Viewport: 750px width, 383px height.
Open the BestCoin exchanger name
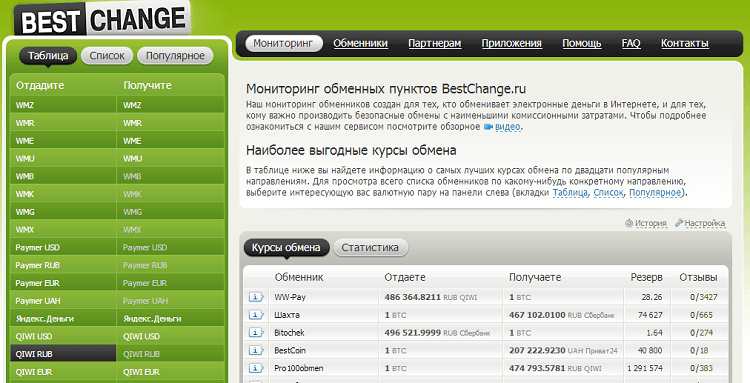point(290,350)
